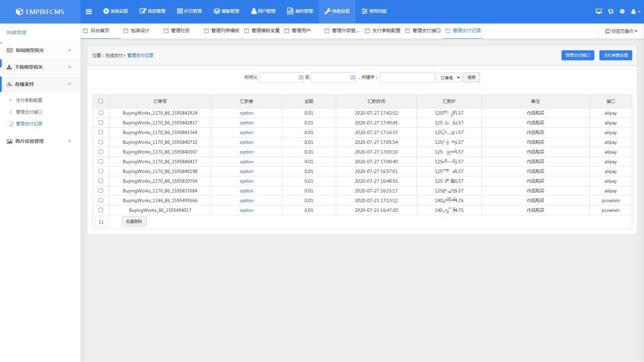Check the row for order BuyingWorks_86_1595494017

(101, 210)
